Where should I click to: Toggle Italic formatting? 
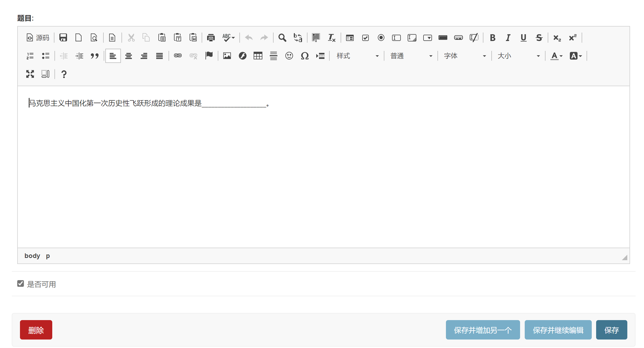pos(508,37)
